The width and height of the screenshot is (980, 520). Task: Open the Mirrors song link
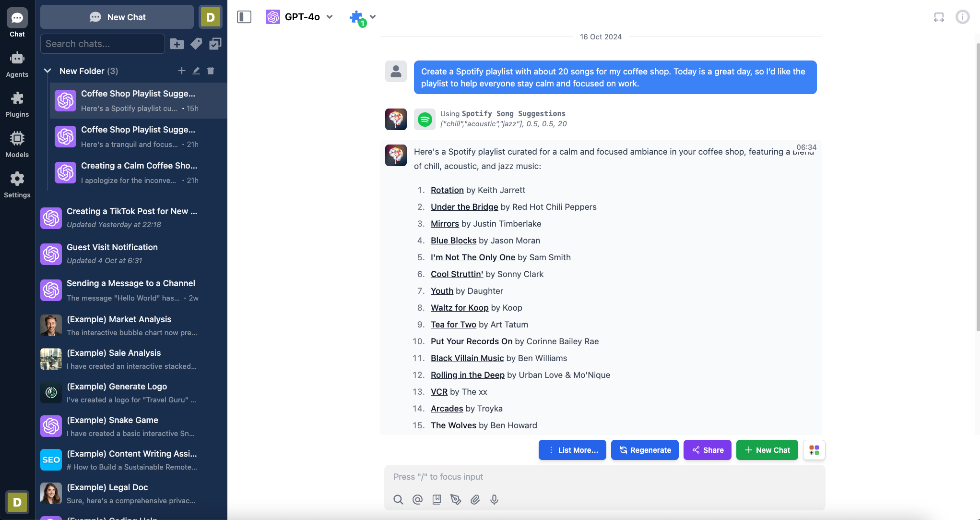pos(445,224)
